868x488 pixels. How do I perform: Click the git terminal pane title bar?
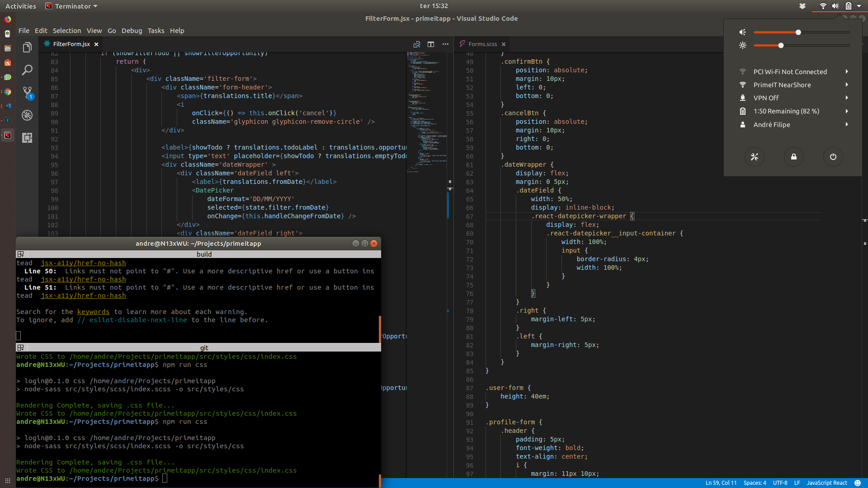point(198,348)
